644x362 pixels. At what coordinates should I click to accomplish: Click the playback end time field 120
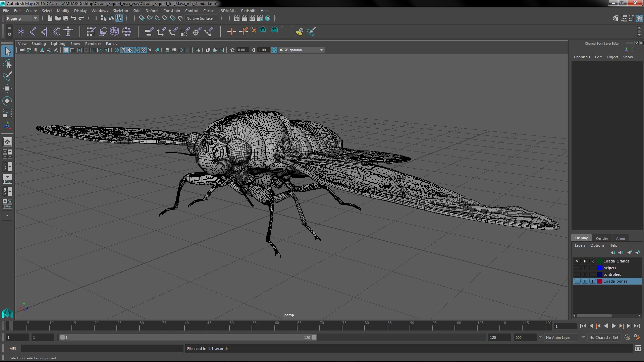tap(499, 338)
